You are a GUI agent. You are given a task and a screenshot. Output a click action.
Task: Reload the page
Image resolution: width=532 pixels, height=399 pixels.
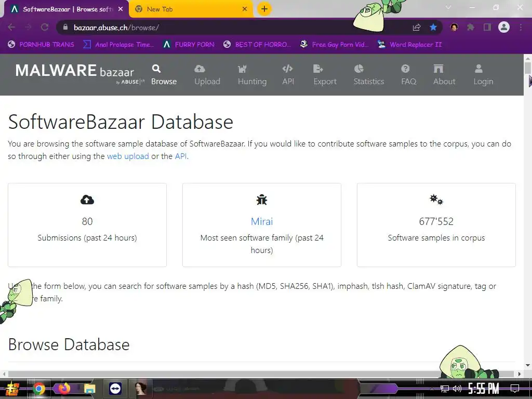45,27
